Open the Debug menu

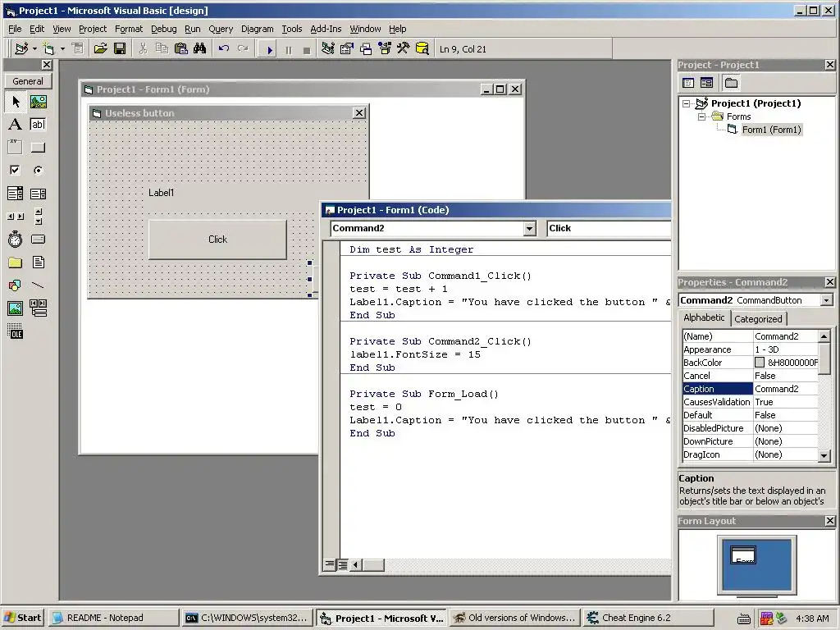click(x=163, y=29)
